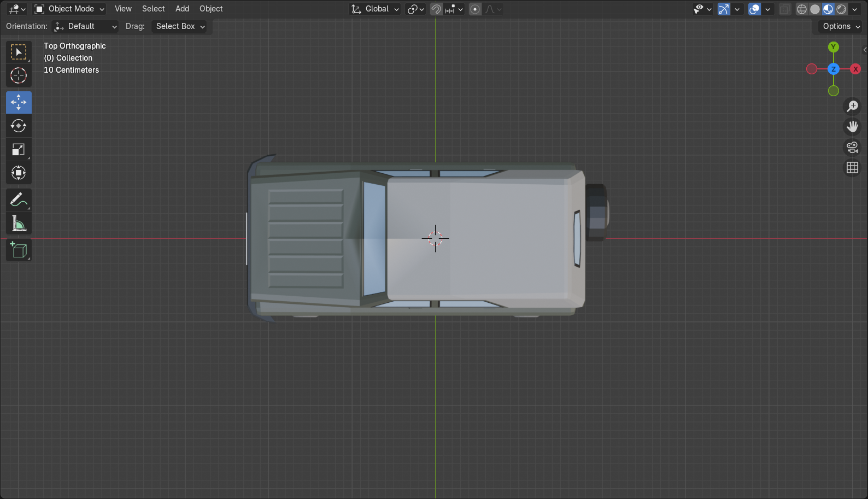Select the Annotate pencil tool
Image resolution: width=868 pixels, height=499 pixels.
tap(19, 200)
